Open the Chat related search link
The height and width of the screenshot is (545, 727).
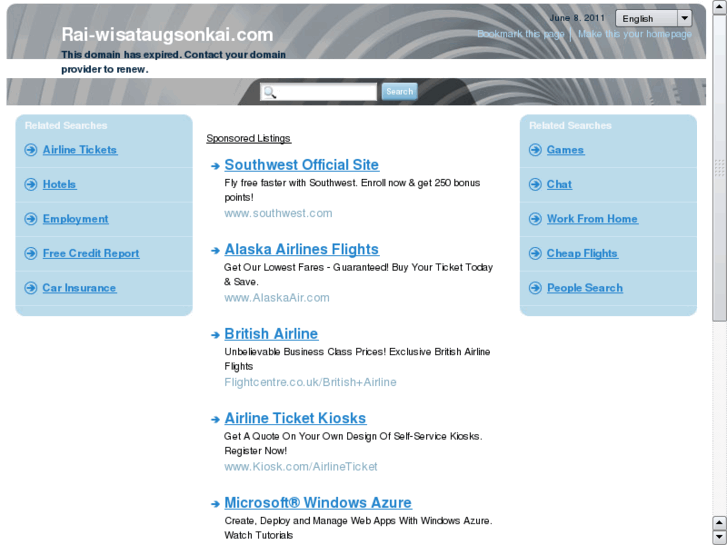tap(559, 185)
